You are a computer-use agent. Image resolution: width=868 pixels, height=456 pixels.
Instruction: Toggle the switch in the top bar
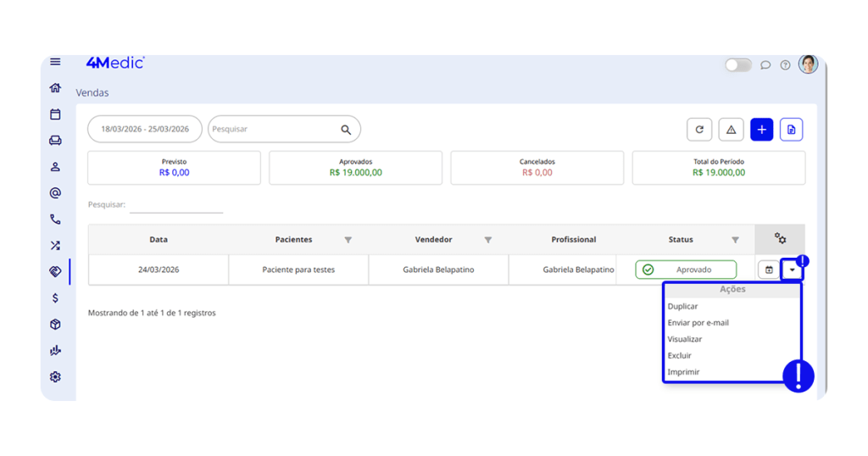(737, 65)
